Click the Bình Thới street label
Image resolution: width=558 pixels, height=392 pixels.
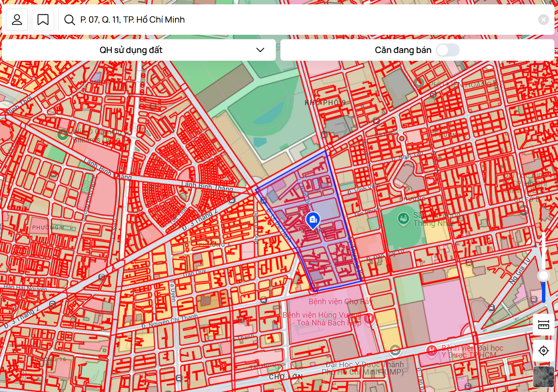20,106
